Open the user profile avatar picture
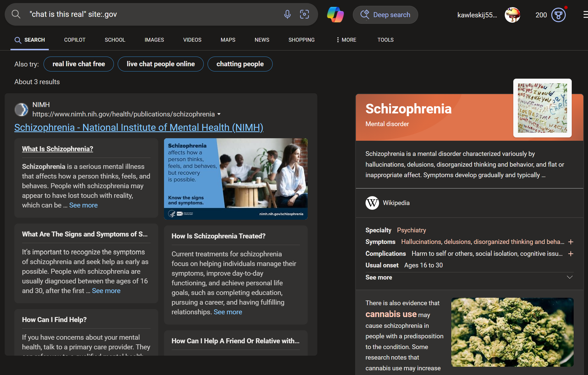Image resolution: width=588 pixels, height=375 pixels. point(512,15)
